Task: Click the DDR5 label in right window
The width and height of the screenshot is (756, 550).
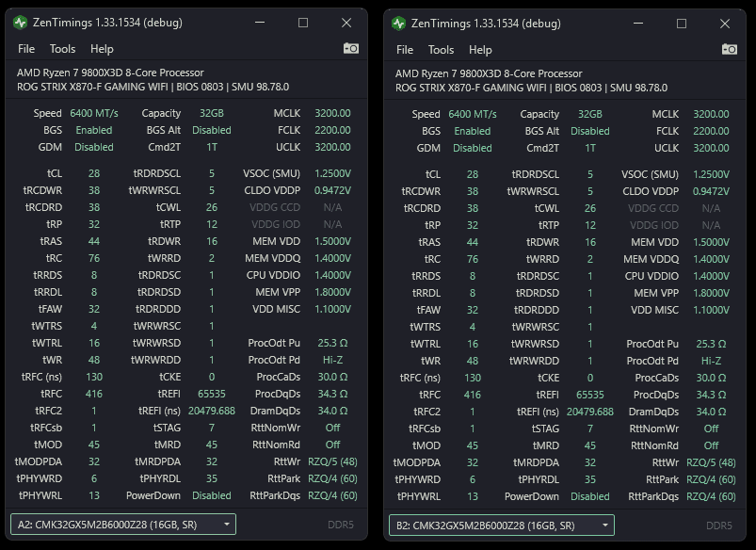Action: 719,526
